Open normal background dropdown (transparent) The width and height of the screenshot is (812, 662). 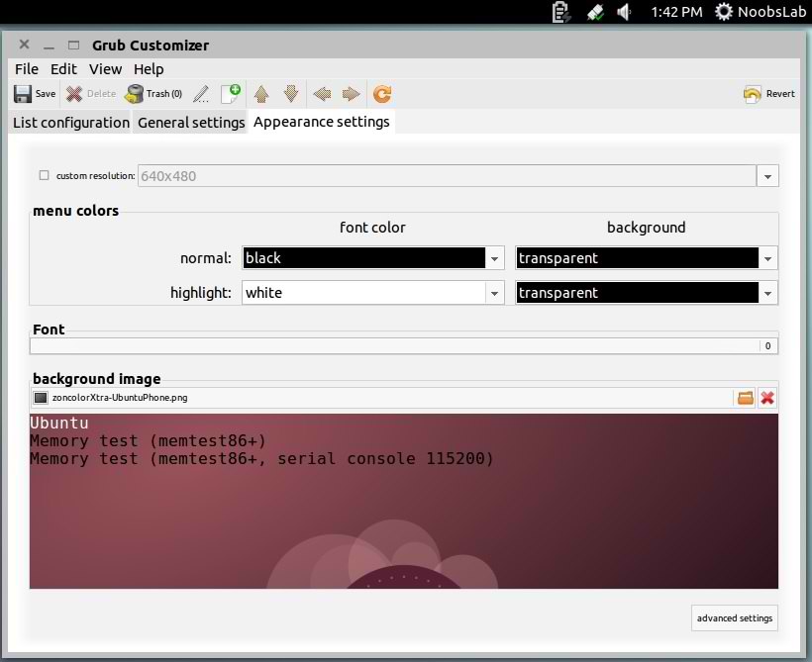(x=647, y=257)
